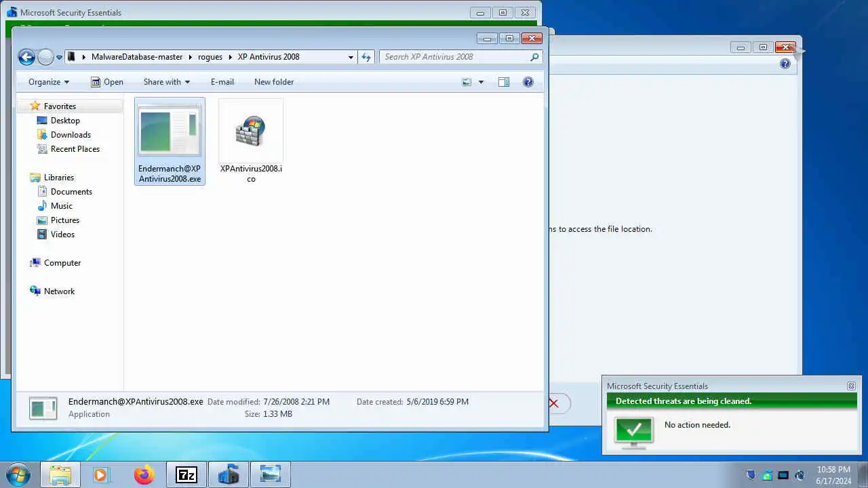This screenshot has width=868, height=488.
Task: Open Explorer help icon
Action: [x=528, y=82]
